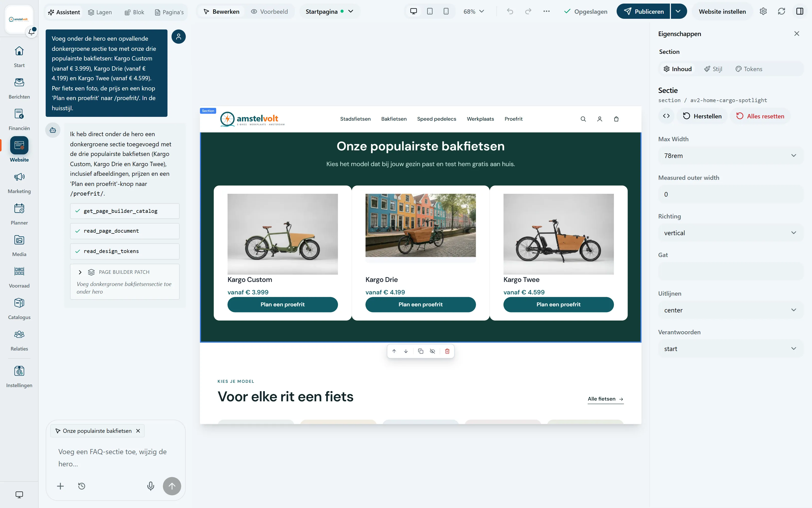Screen dimensions: 812x508
Task: Switch to the Pagina's tab
Action: point(169,12)
